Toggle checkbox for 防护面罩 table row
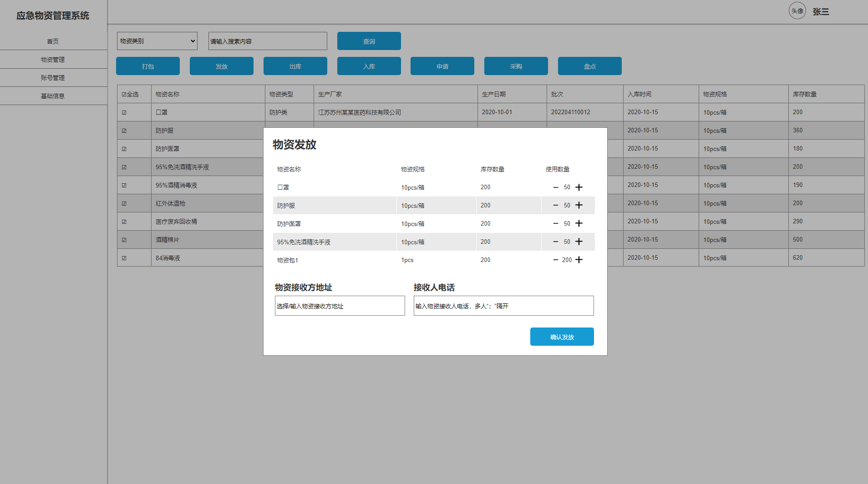 [x=124, y=149]
